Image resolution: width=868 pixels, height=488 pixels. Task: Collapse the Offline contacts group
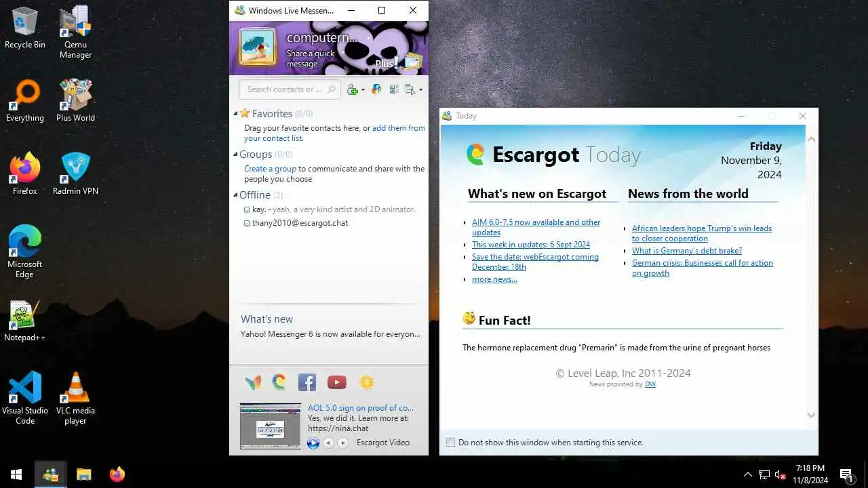click(236, 195)
